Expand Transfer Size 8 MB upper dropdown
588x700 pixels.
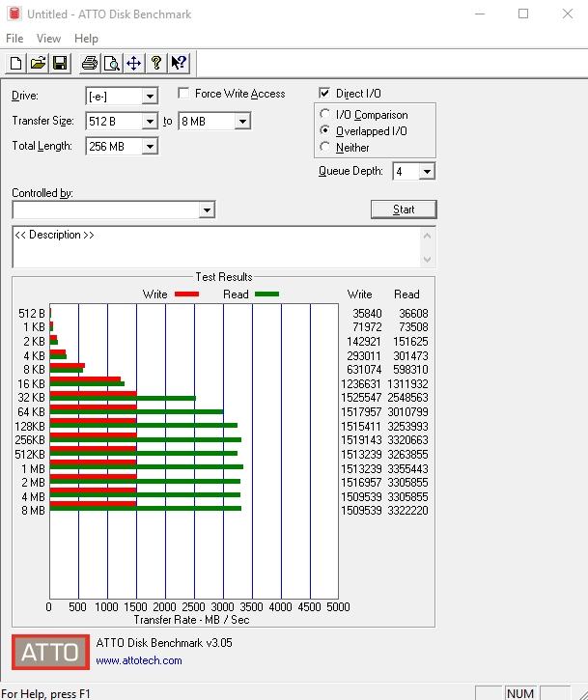(x=242, y=121)
